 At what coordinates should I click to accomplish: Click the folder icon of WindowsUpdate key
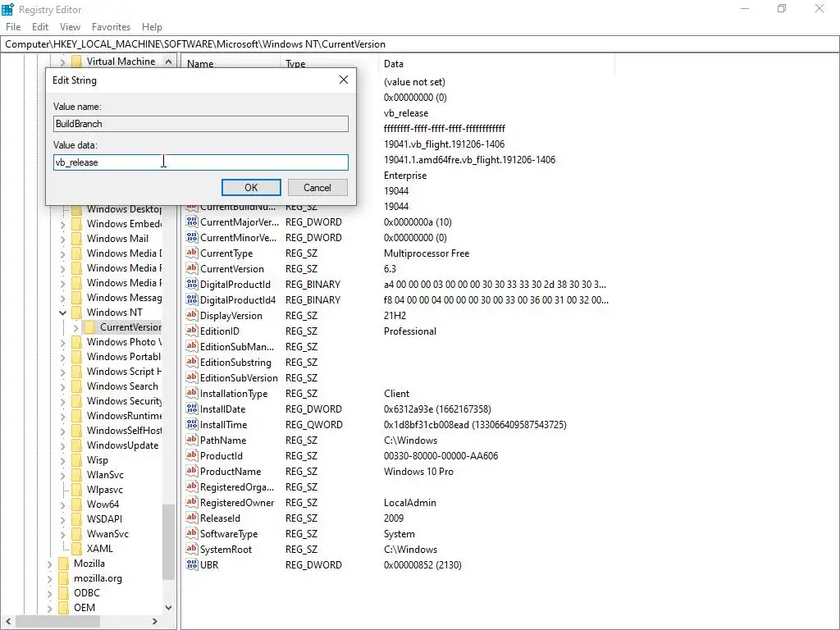pyautogui.click(x=76, y=445)
